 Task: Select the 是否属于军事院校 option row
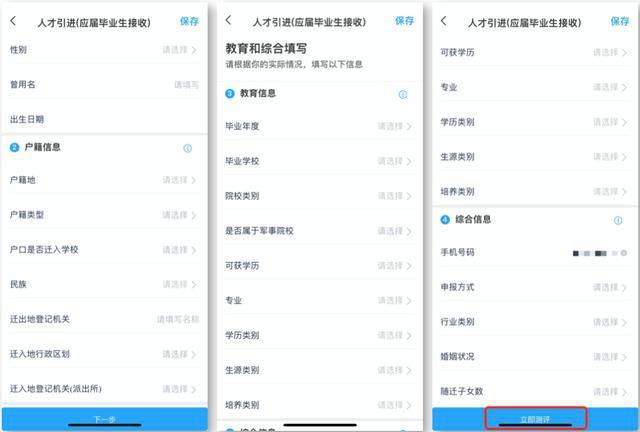319,231
